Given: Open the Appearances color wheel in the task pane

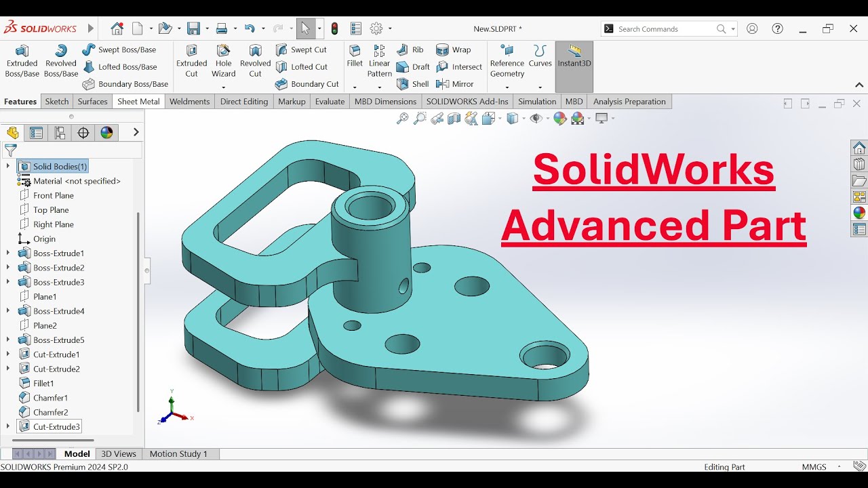Looking at the screenshot, I should click(859, 213).
